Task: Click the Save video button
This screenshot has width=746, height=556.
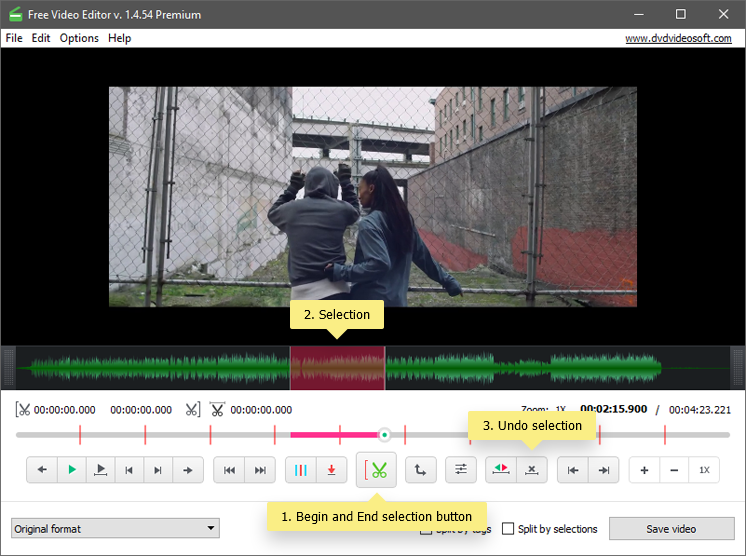Action: [x=671, y=528]
